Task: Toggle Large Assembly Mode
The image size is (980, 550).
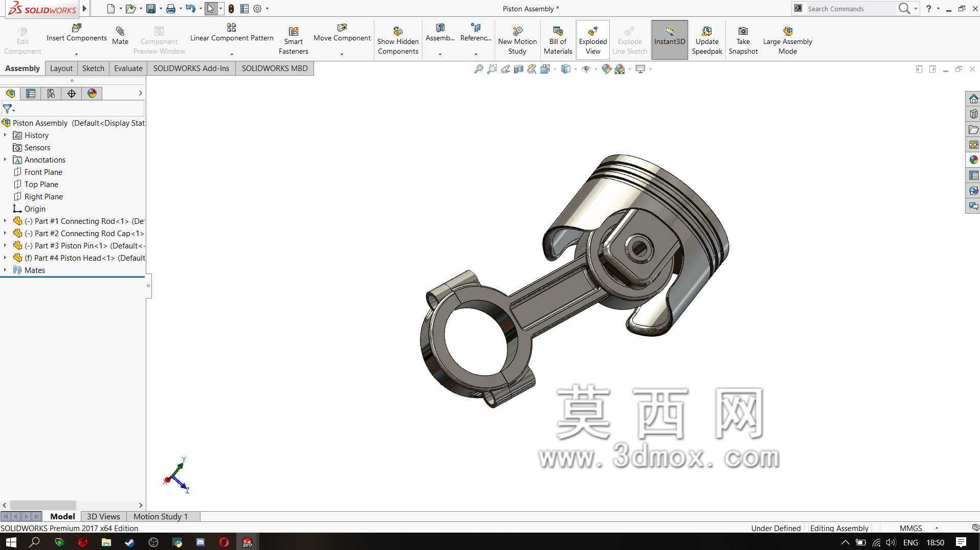Action: [x=788, y=40]
